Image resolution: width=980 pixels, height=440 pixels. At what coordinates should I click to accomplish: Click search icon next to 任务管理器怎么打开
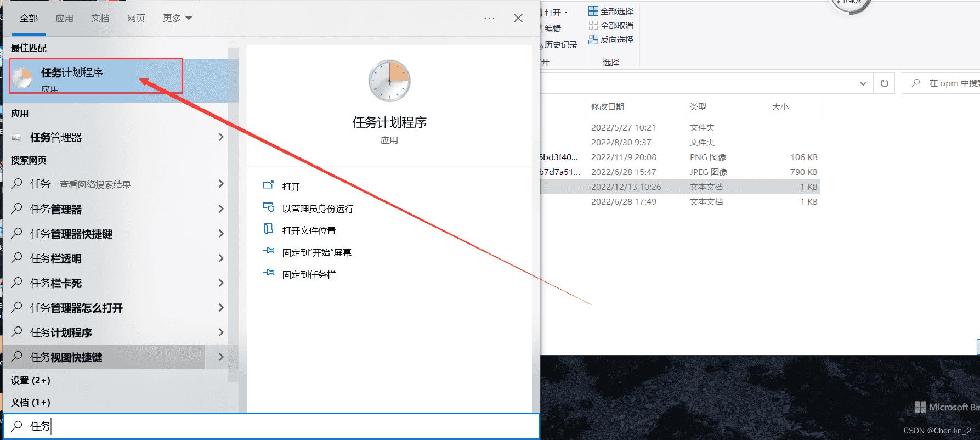(17, 307)
